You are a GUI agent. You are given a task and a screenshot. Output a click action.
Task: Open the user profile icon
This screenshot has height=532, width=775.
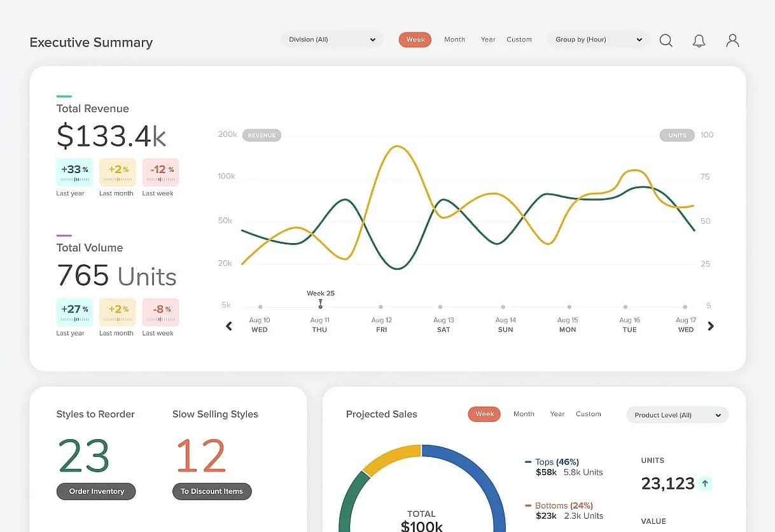point(732,41)
